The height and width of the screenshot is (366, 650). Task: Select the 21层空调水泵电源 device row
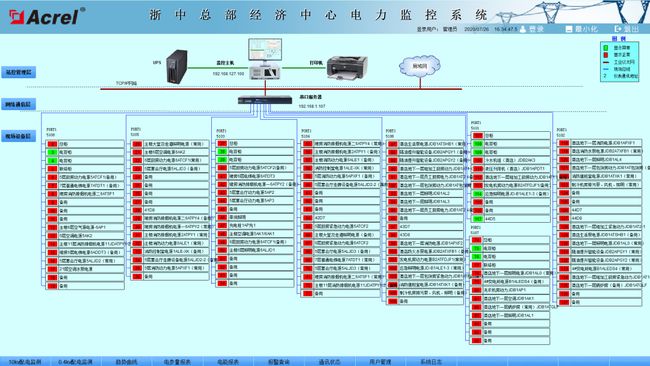[x=85, y=269]
